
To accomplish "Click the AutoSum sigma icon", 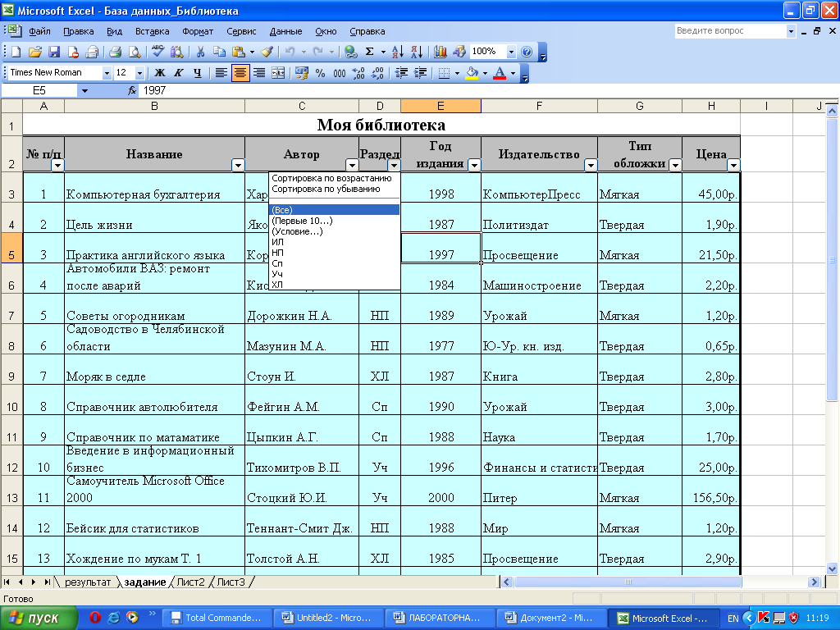I will [370, 52].
